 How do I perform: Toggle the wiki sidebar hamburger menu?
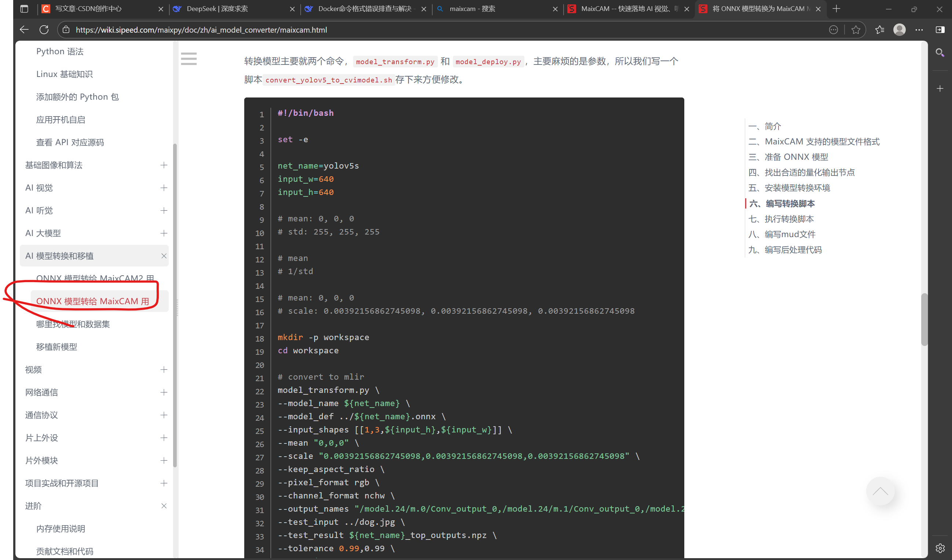pyautogui.click(x=188, y=59)
